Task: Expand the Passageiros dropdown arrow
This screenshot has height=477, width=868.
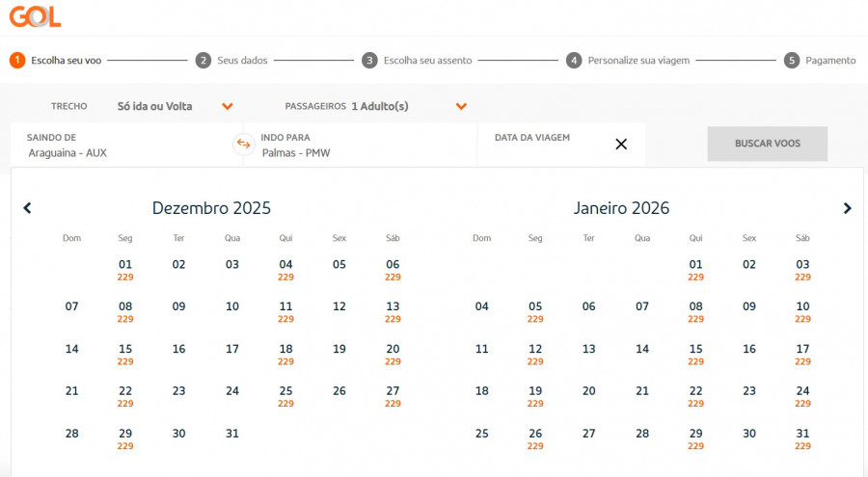Action: click(461, 106)
